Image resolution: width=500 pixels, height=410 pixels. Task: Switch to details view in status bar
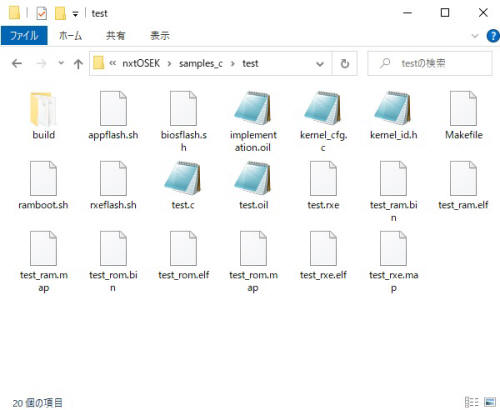472,402
